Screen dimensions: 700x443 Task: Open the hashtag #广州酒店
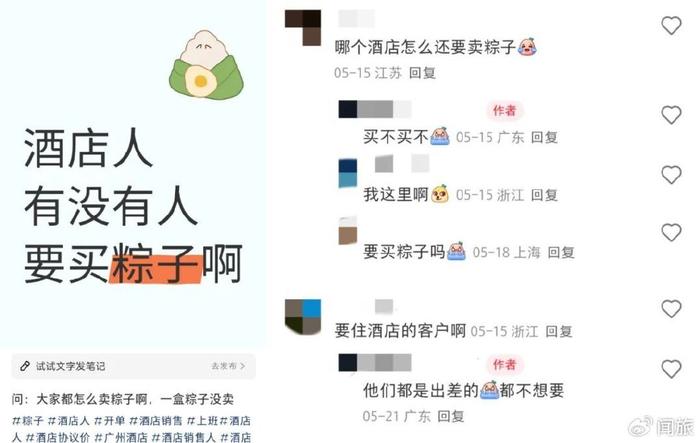click(121, 437)
